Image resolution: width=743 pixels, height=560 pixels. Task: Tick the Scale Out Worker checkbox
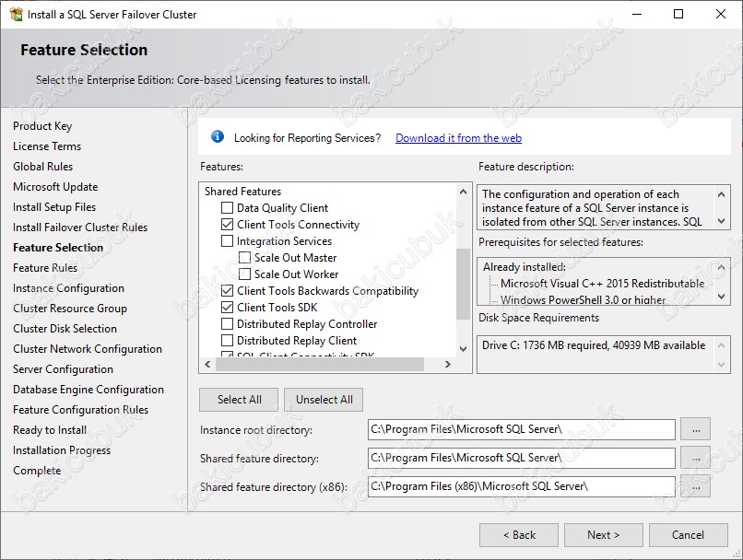[244, 274]
